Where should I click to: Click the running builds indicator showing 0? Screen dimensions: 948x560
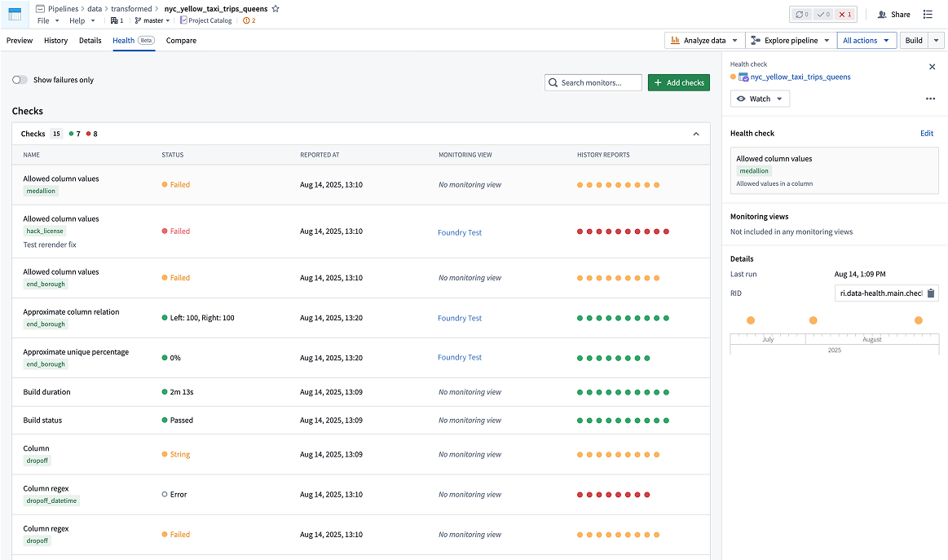[802, 14]
